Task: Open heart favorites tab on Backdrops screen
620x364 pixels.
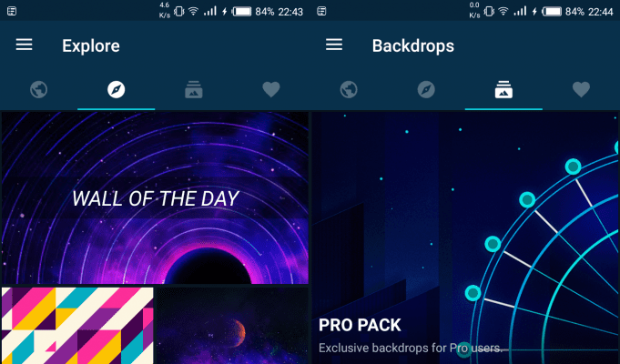Action: 581,90
